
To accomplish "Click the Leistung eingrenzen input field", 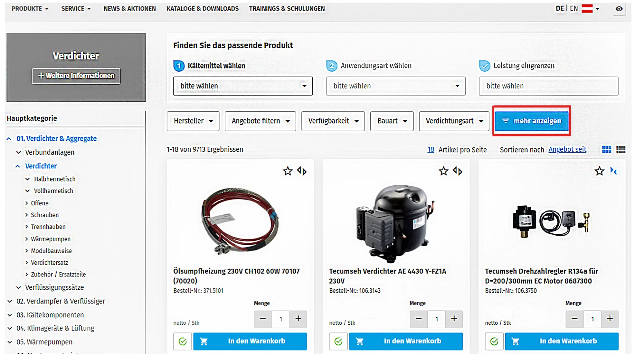I will [548, 86].
